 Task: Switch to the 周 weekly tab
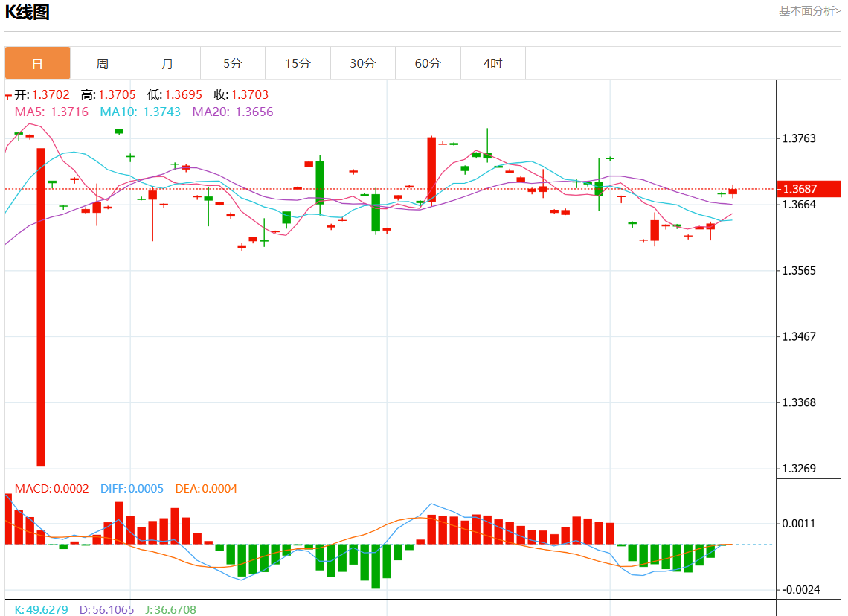click(x=102, y=63)
